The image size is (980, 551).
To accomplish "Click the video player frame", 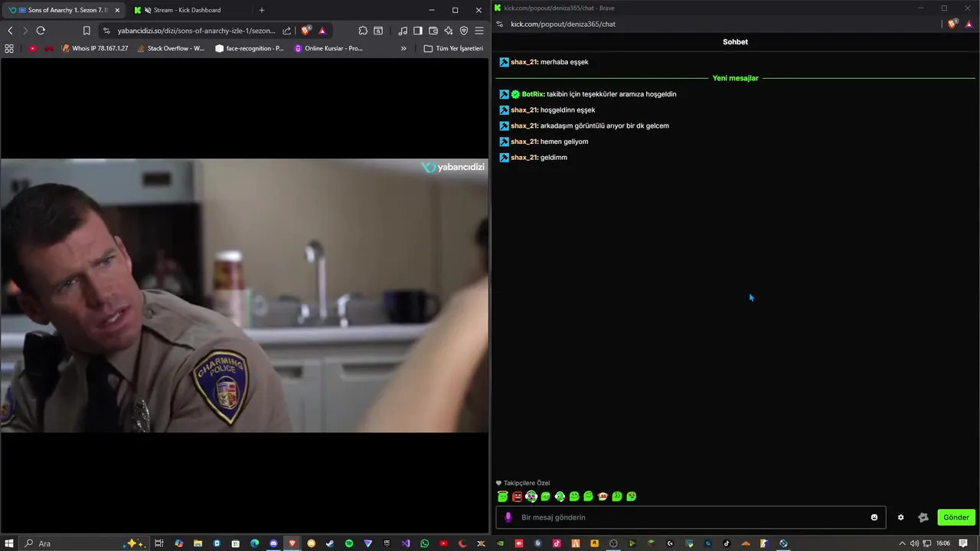I will pyautogui.click(x=244, y=295).
